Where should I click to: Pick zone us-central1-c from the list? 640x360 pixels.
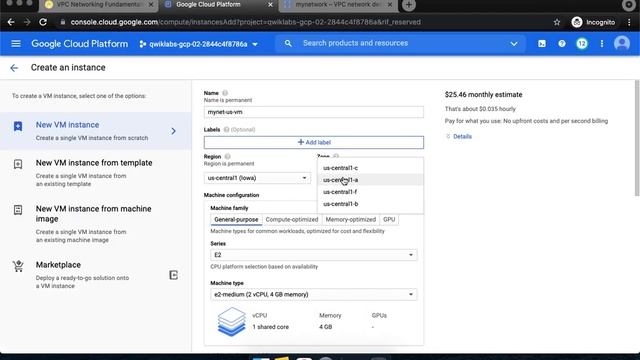pos(370,168)
